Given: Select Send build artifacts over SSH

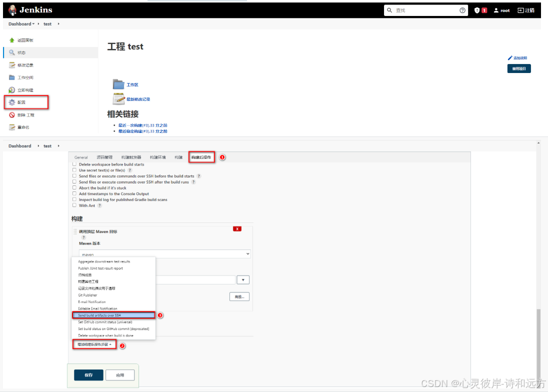Looking at the screenshot, I should (x=113, y=315).
